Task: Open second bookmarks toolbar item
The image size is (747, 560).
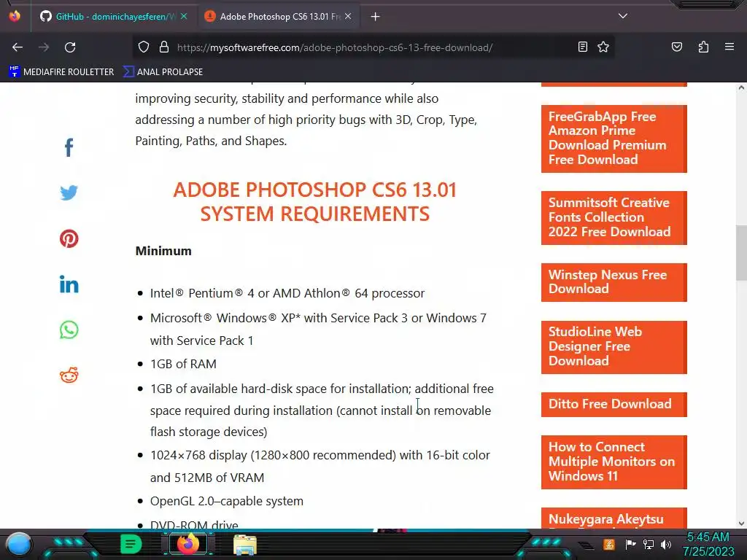Action: (163, 72)
